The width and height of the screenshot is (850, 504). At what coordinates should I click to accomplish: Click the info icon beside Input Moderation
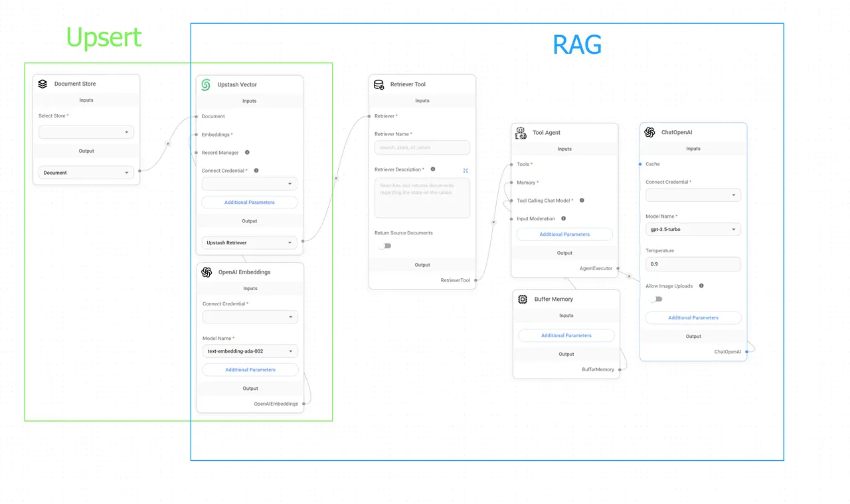(x=563, y=218)
